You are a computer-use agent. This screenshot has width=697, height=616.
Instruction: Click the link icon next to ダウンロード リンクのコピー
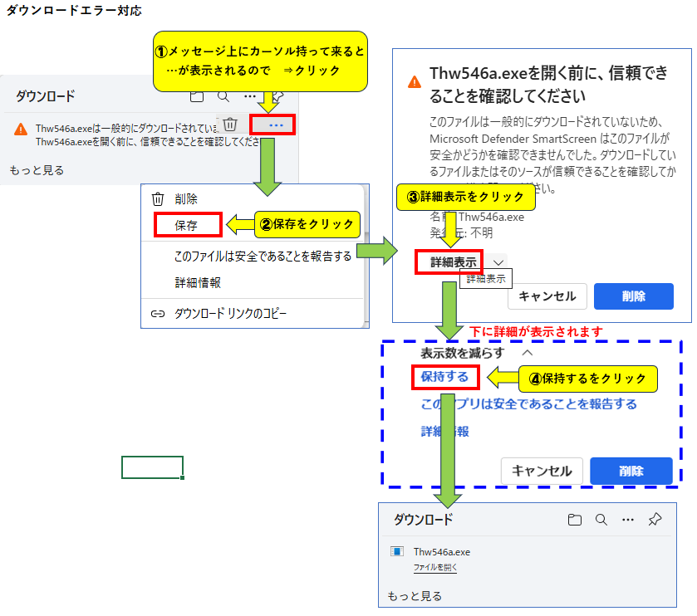(x=158, y=314)
